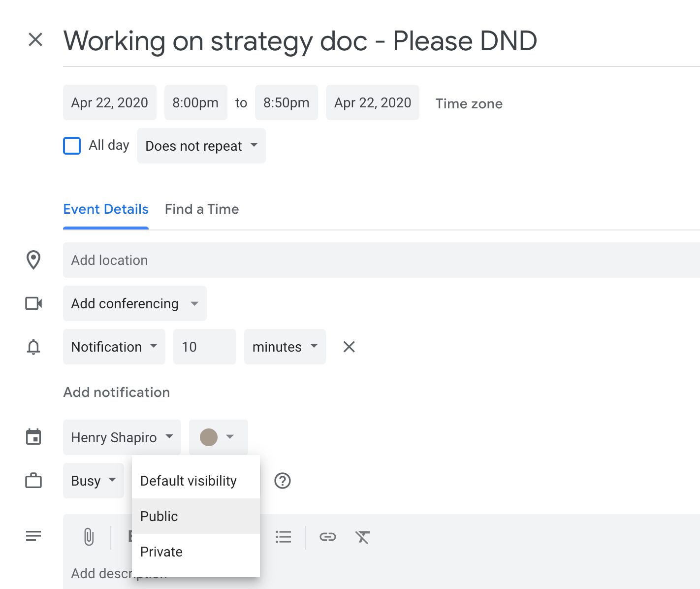Switch to the Find a Time tab

tap(202, 209)
